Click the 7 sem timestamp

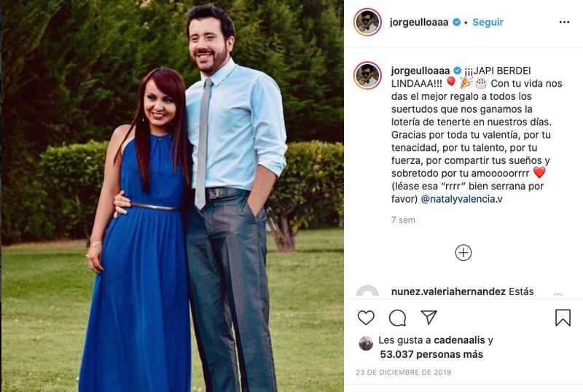tap(403, 220)
